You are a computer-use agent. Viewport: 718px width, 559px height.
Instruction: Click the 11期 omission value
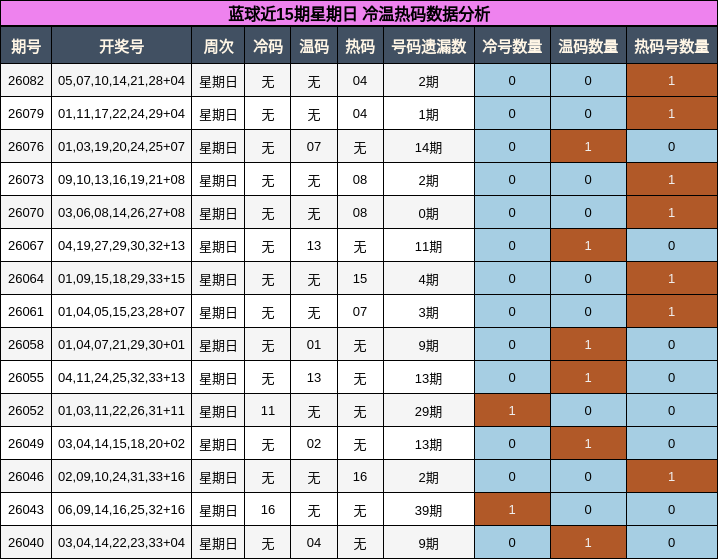click(x=429, y=246)
